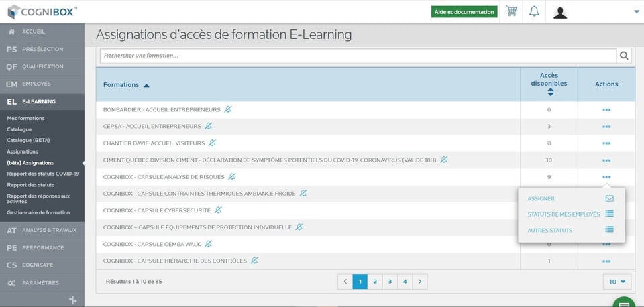Viewport: 644px width, 307px height.
Task: Open Rapport des statuts COVID-19
Action: [43, 174]
